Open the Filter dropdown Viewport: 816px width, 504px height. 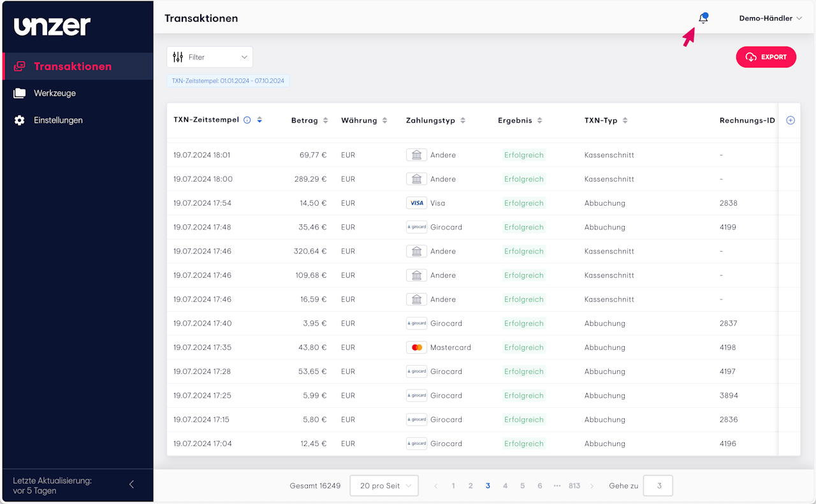point(210,57)
